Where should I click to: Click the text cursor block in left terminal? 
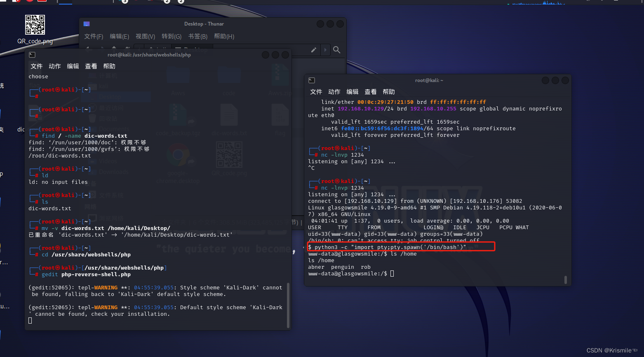click(x=30, y=321)
